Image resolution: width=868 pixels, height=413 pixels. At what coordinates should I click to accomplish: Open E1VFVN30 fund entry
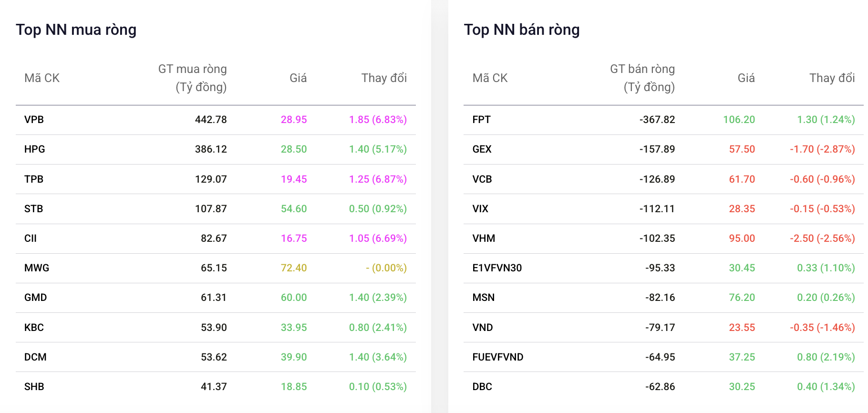point(497,268)
